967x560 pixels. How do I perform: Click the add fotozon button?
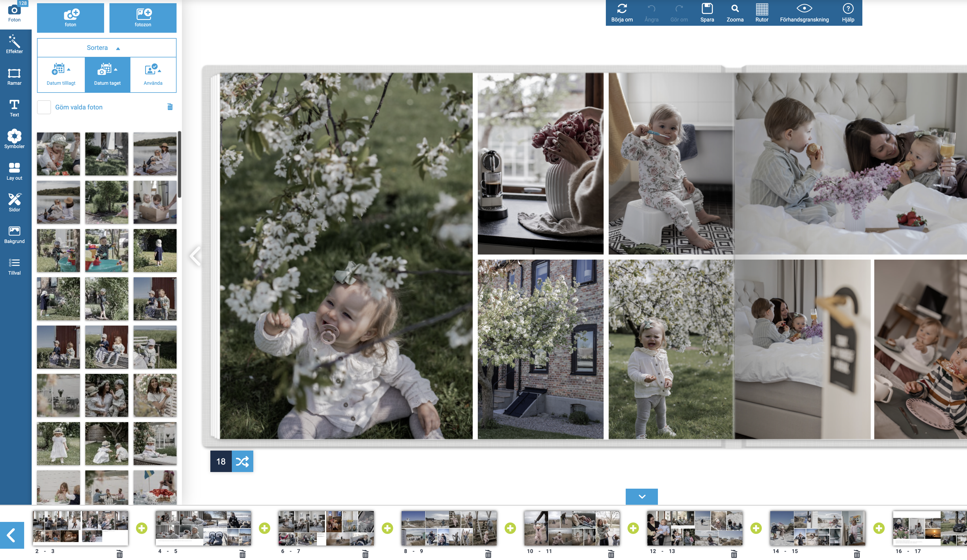point(143,18)
